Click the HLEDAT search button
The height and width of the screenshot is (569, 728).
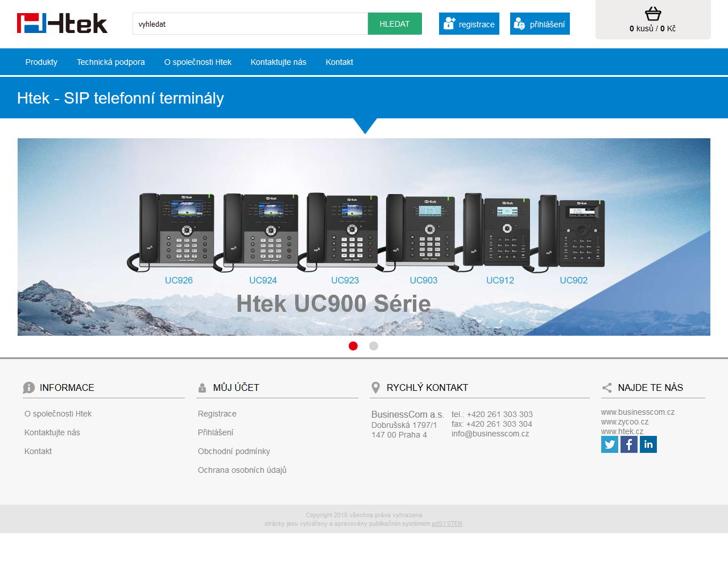[x=395, y=24]
